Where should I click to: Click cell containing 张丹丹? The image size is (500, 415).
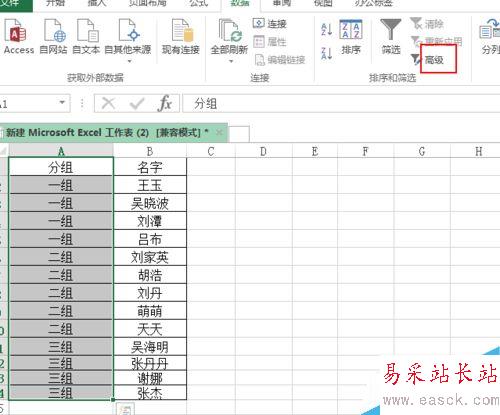150,363
